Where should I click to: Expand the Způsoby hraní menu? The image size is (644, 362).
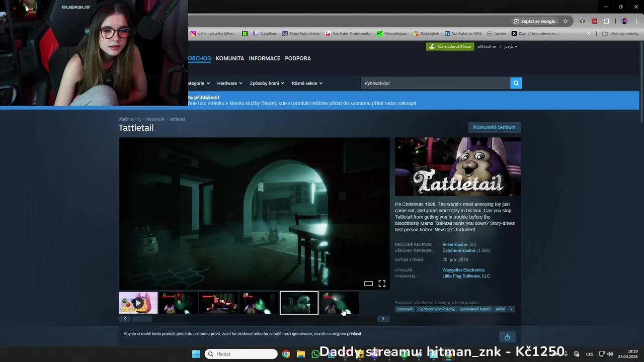(267, 83)
